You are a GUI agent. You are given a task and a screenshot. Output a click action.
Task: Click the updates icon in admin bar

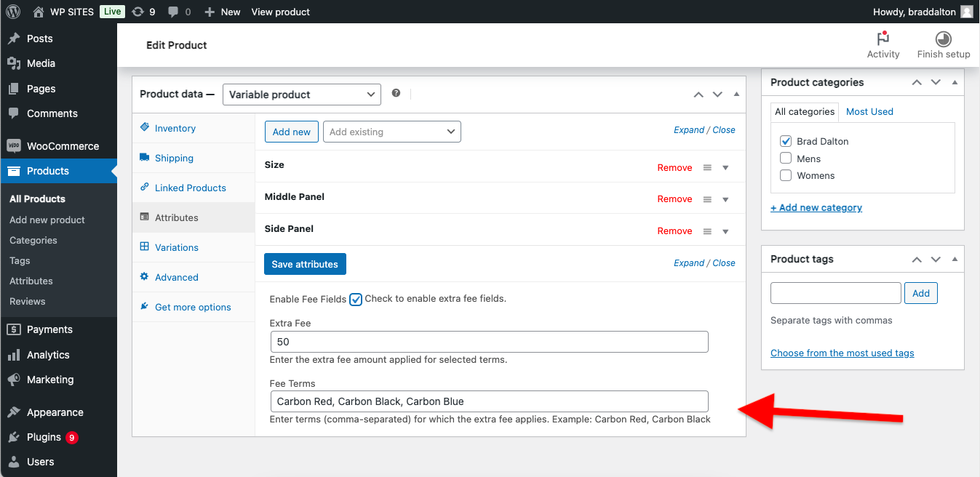coord(138,12)
